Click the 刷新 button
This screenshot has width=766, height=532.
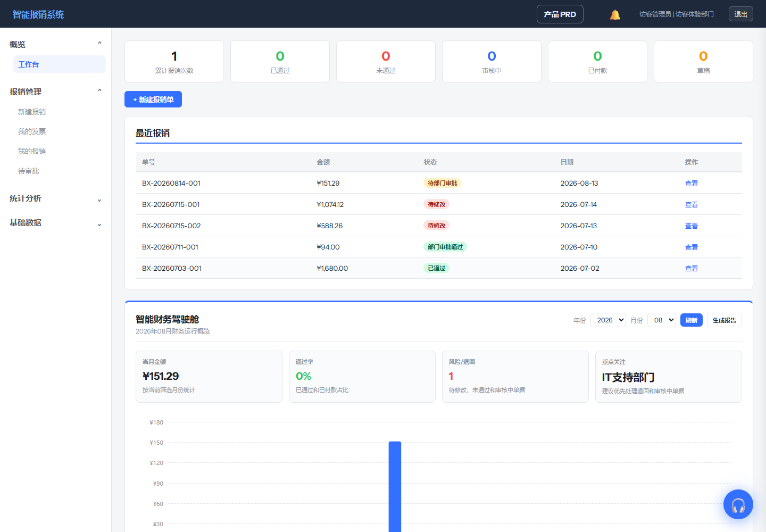coord(692,320)
